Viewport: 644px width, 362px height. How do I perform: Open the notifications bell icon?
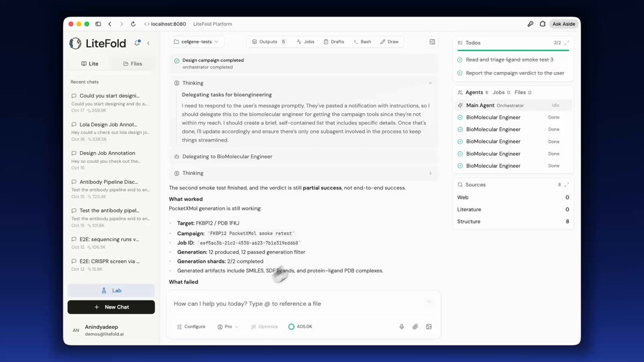pos(137,43)
